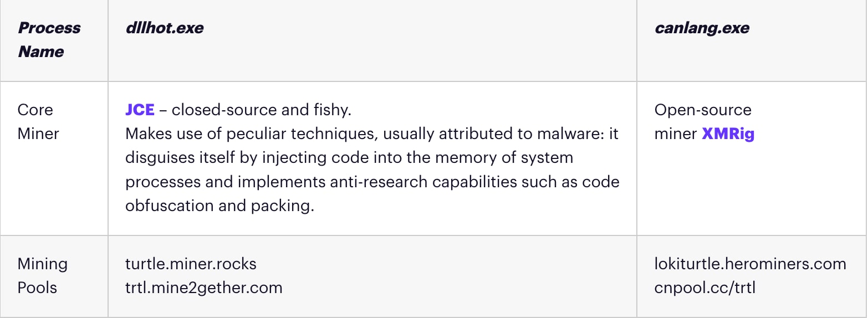This screenshot has width=868, height=318.
Task: Click the lokiturtle.herominers.com pool address
Action: coord(750,264)
